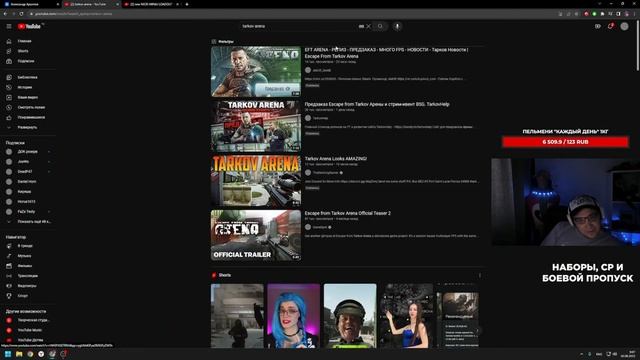
Task: Reload the page in browser toolbar
Action: tap(21, 14)
